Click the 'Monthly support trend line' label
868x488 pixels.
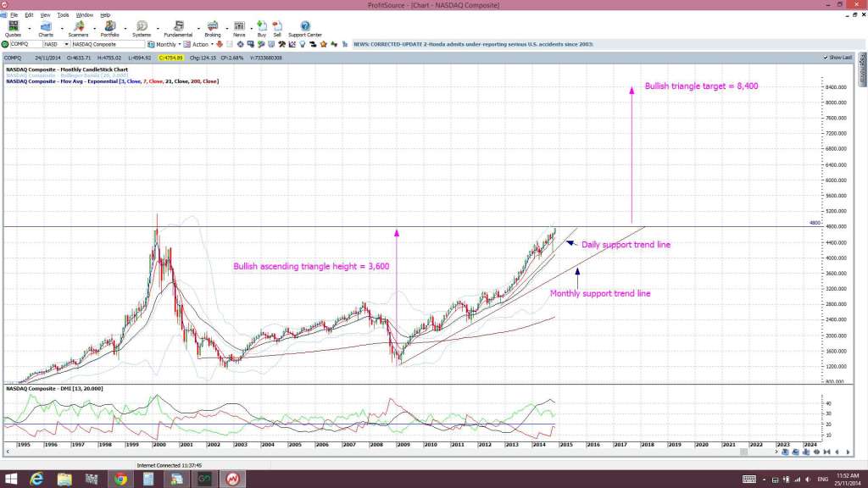point(600,294)
